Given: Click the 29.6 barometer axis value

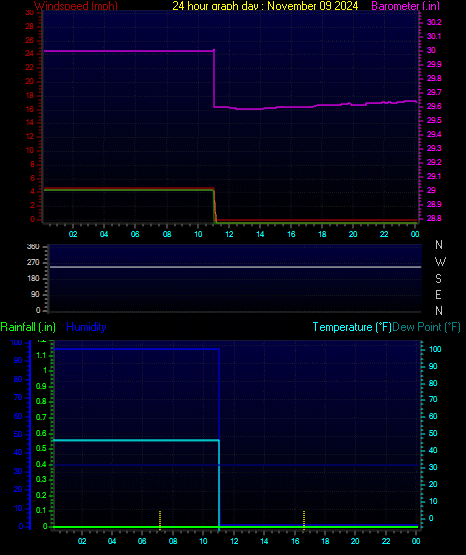Looking at the screenshot, I should tap(434, 106).
